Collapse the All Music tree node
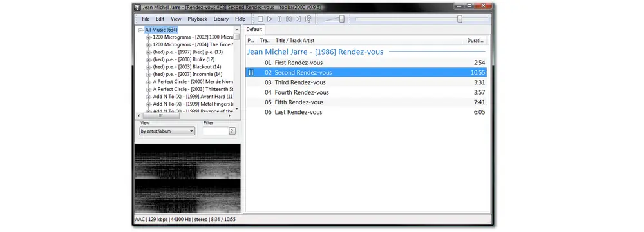Viewport: 644px width, 232px height. pos(141,30)
